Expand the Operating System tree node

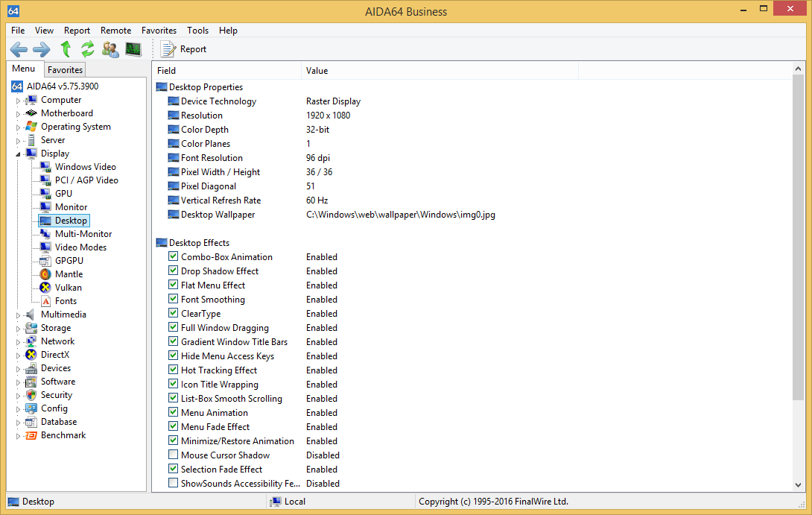click(x=18, y=127)
